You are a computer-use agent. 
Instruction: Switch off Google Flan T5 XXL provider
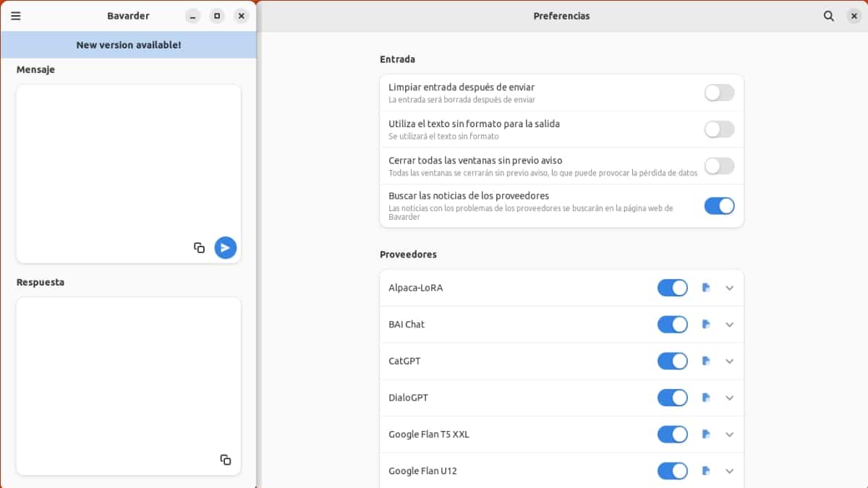[x=673, y=435]
